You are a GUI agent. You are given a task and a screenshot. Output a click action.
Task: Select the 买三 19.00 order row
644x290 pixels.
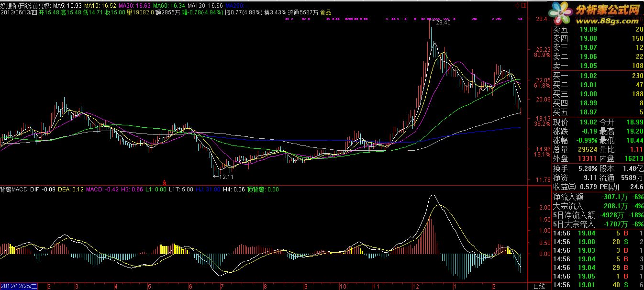[598, 94]
